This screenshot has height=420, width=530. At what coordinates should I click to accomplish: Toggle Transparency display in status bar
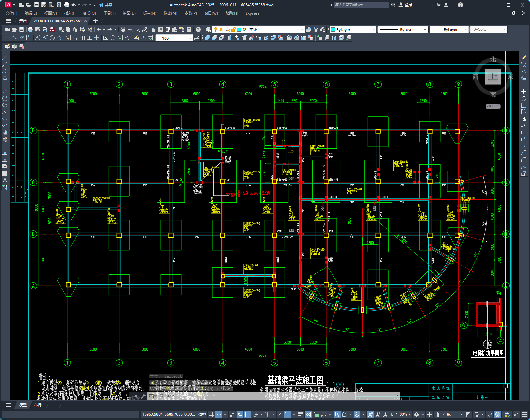click(x=308, y=414)
